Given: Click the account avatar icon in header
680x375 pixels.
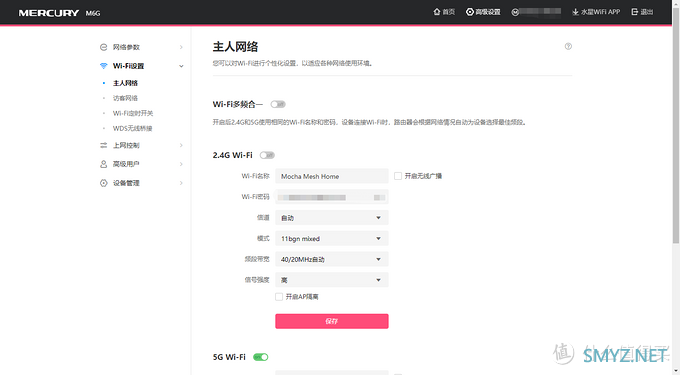Looking at the screenshot, I should (515, 12).
